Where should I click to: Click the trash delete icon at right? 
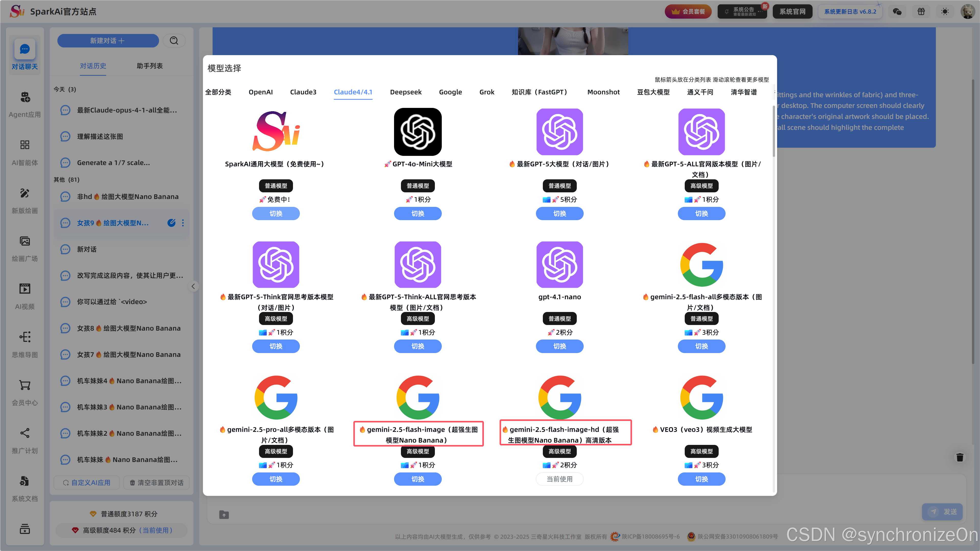[x=960, y=457]
